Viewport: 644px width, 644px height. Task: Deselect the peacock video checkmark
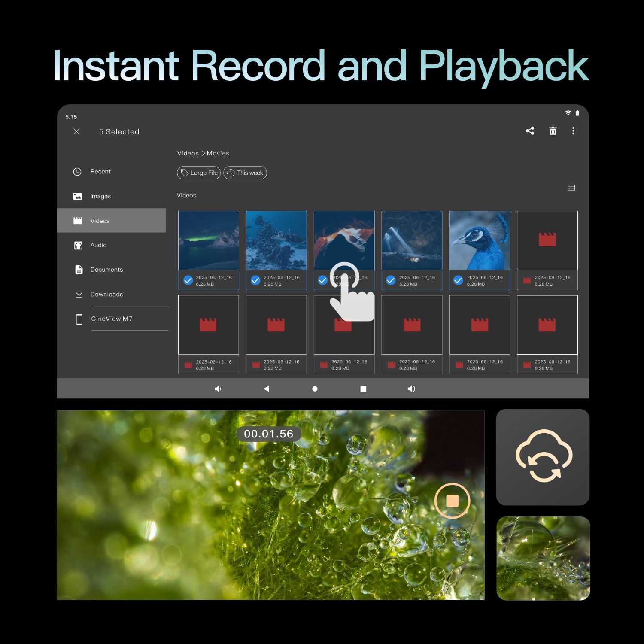point(459,280)
